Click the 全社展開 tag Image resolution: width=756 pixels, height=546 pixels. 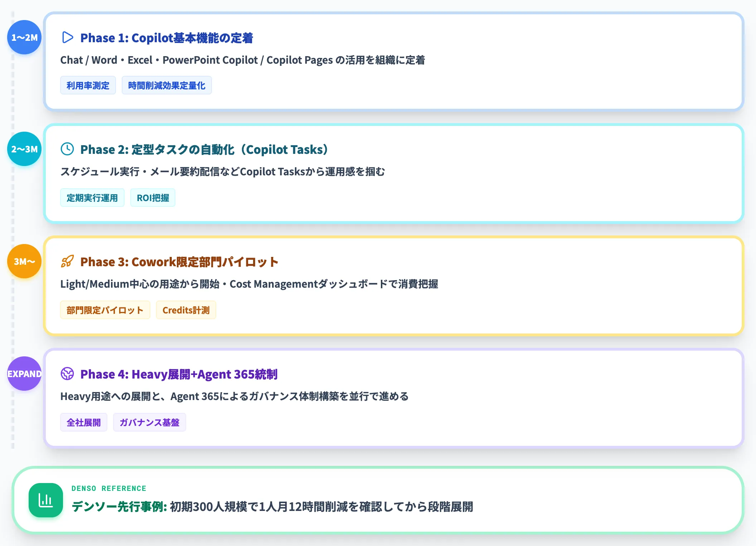click(84, 423)
